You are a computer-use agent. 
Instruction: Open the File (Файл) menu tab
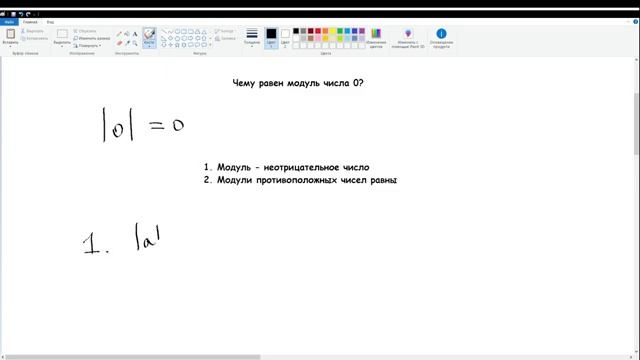point(9,22)
